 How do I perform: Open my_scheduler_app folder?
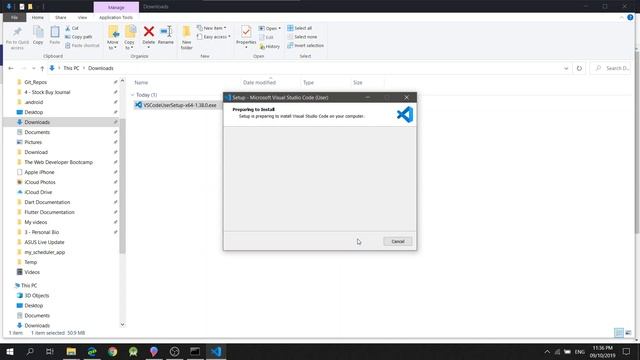(x=44, y=252)
